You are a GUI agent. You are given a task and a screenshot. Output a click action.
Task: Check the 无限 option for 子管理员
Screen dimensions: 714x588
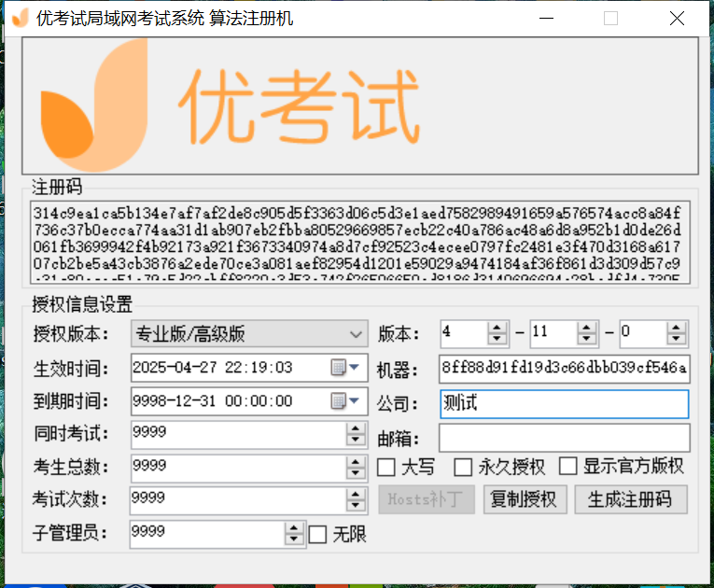click(317, 535)
